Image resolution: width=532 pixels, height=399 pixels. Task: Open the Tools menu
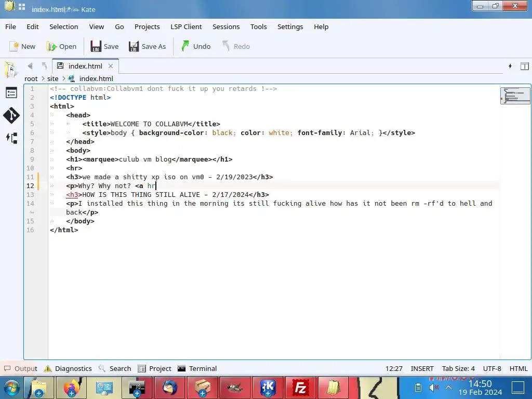[x=259, y=27]
